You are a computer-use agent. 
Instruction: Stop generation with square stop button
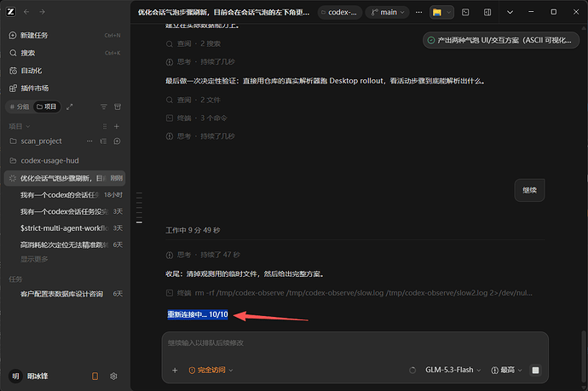[535, 370]
